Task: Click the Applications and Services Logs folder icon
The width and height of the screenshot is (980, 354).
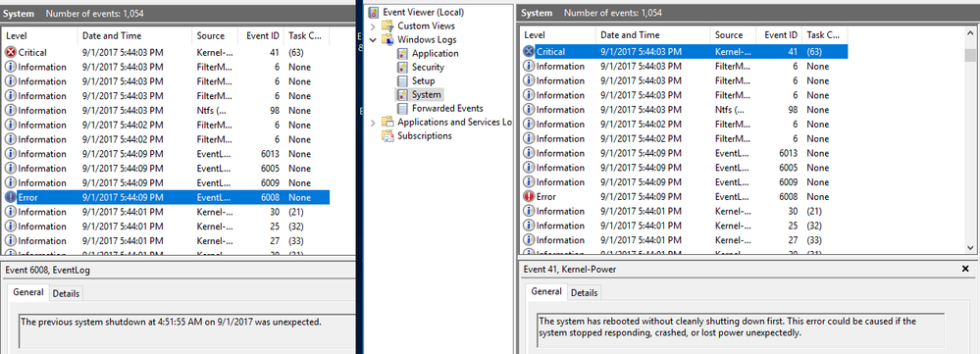Action: point(388,122)
